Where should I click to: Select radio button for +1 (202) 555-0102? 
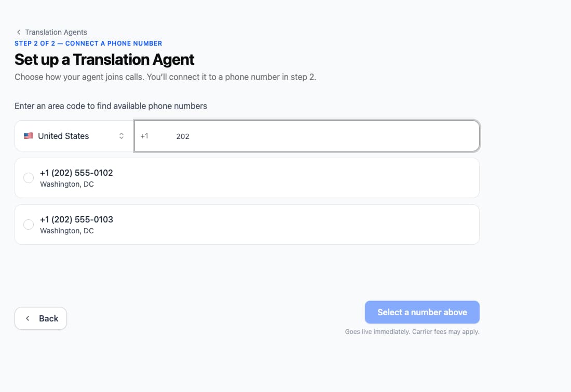pyautogui.click(x=29, y=178)
